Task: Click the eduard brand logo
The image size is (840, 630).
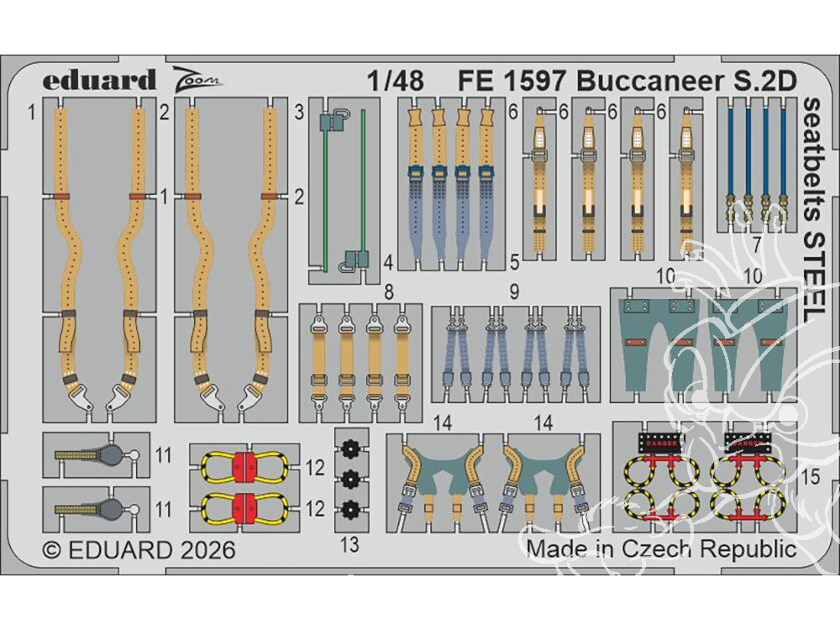Action: [99, 80]
